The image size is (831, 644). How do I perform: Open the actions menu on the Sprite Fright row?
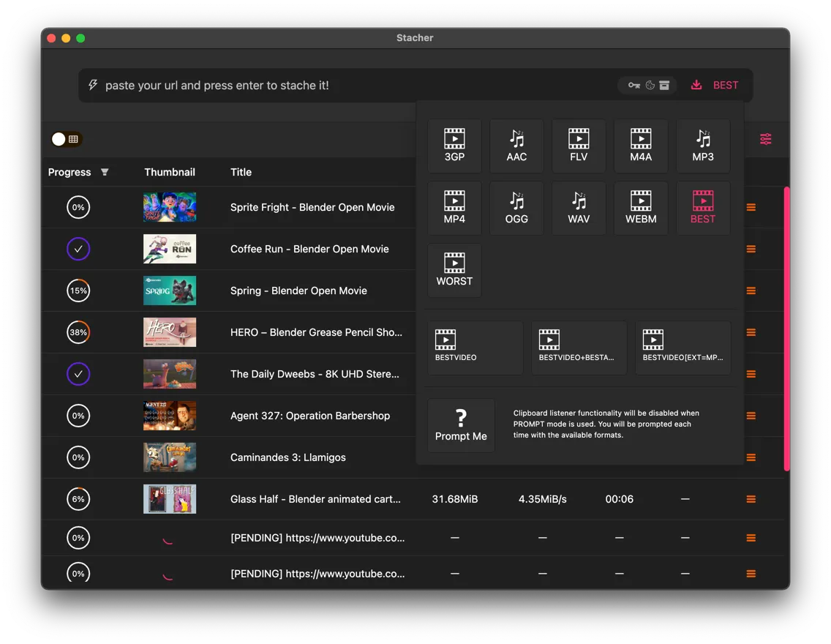point(751,207)
